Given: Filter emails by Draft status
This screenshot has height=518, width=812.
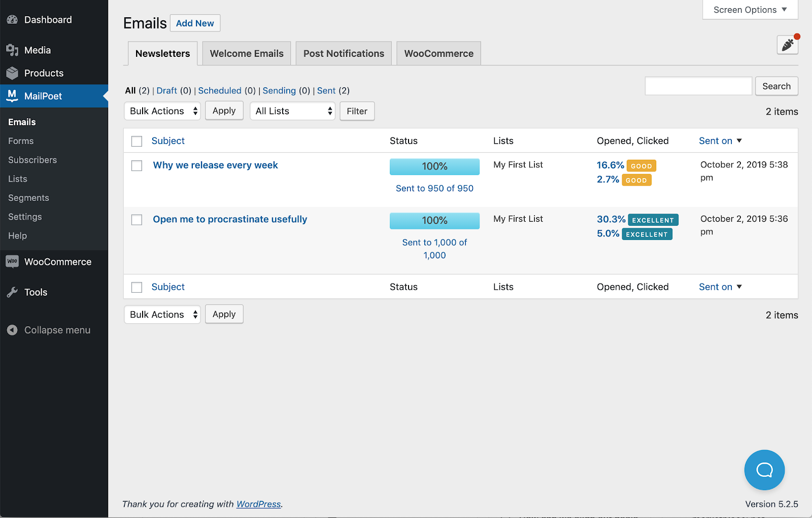Looking at the screenshot, I should pyautogui.click(x=166, y=90).
